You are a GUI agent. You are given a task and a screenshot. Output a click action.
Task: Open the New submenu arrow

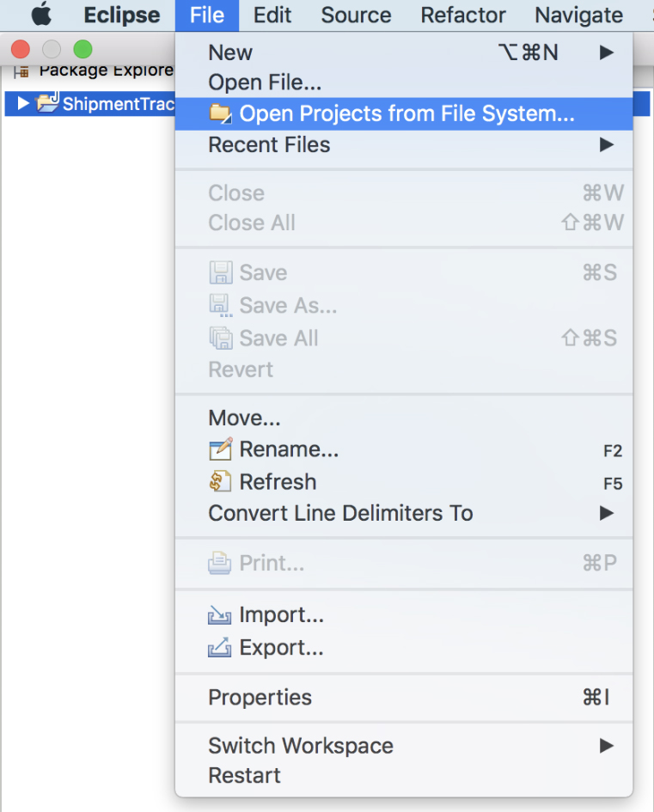tap(607, 52)
